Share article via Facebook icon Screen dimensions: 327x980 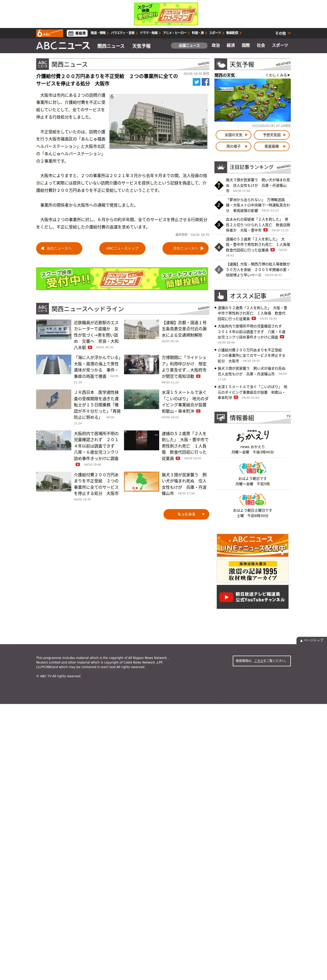click(x=205, y=82)
